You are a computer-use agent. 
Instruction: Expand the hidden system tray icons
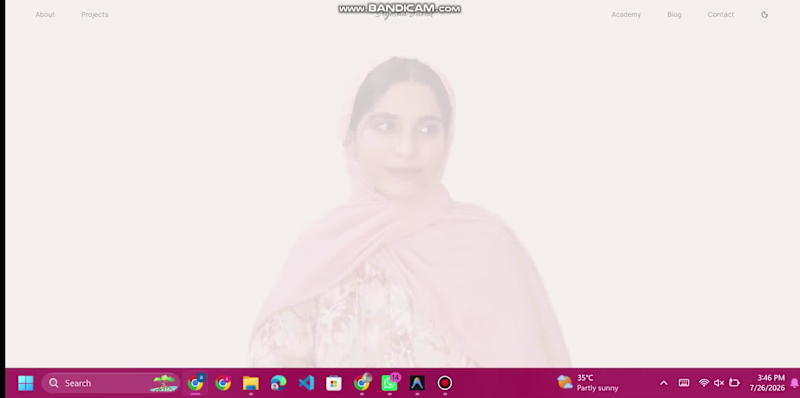click(x=664, y=383)
